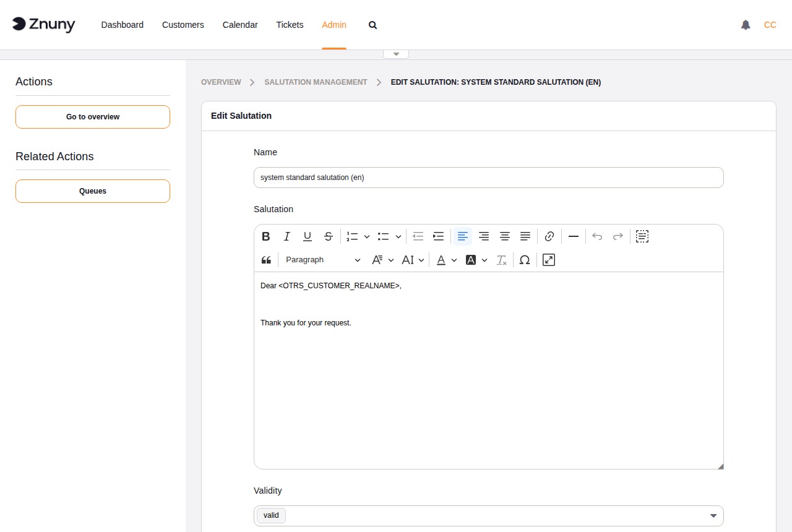Click the font color icon
This screenshot has height=532, width=792.
point(441,260)
